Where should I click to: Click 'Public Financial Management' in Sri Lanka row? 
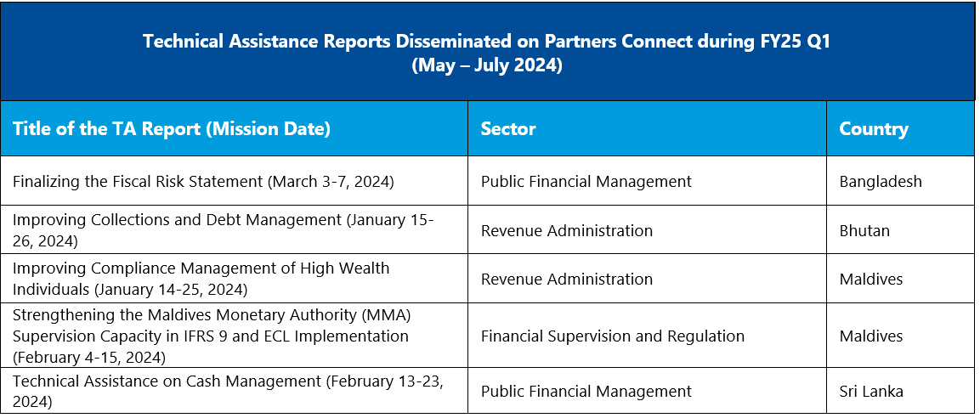click(586, 391)
